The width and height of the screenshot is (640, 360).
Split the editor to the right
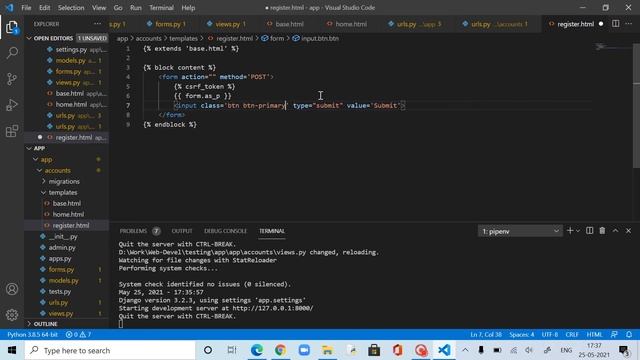(616, 24)
